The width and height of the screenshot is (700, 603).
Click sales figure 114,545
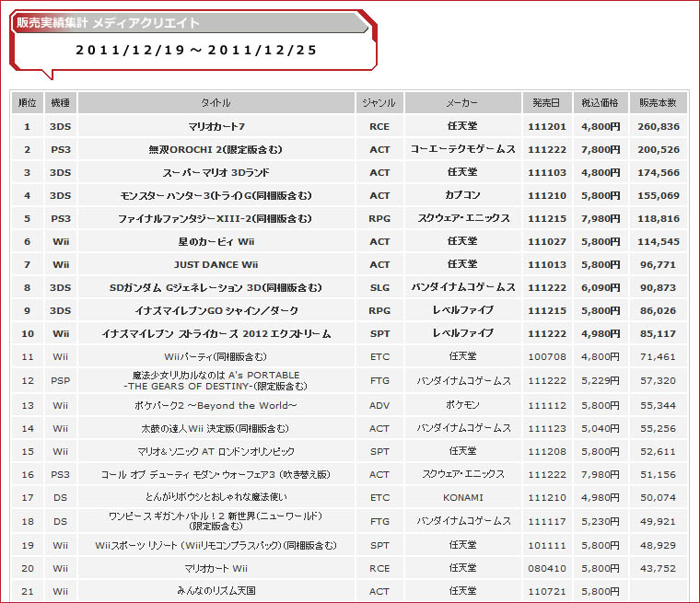pos(659,242)
